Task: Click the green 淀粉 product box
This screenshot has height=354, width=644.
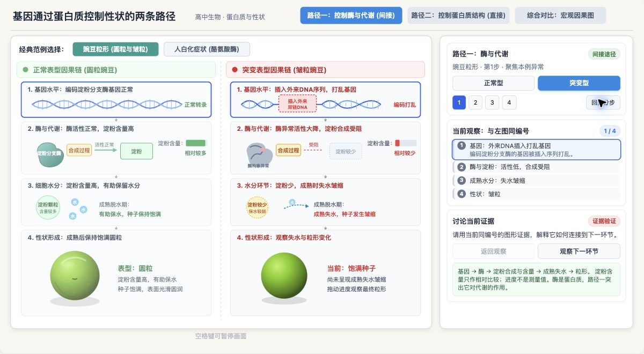Action: [x=136, y=151]
